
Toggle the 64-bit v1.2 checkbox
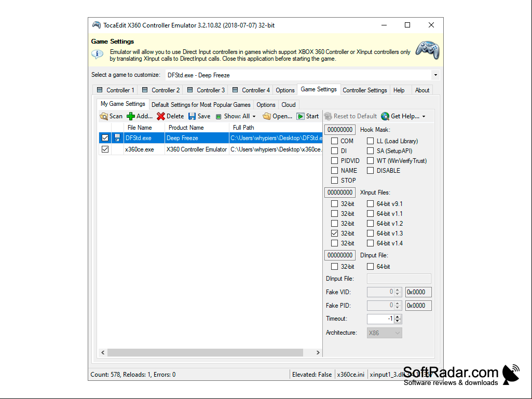pyautogui.click(x=371, y=223)
